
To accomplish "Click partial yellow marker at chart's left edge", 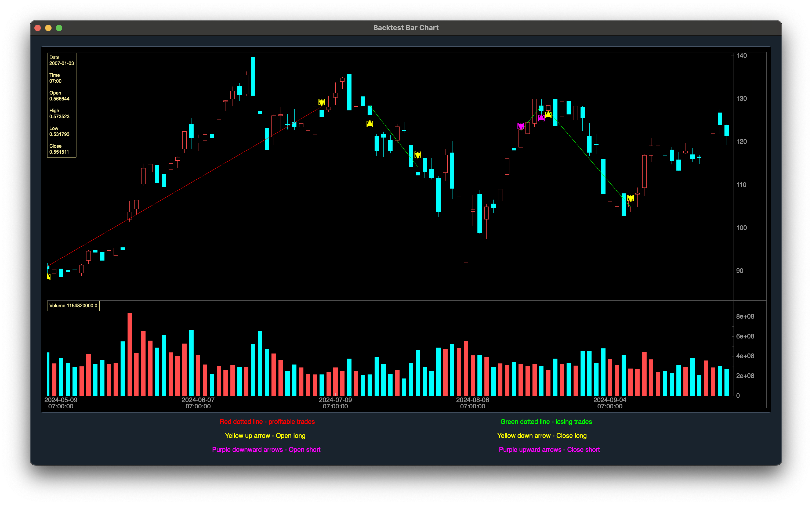I will (x=49, y=277).
